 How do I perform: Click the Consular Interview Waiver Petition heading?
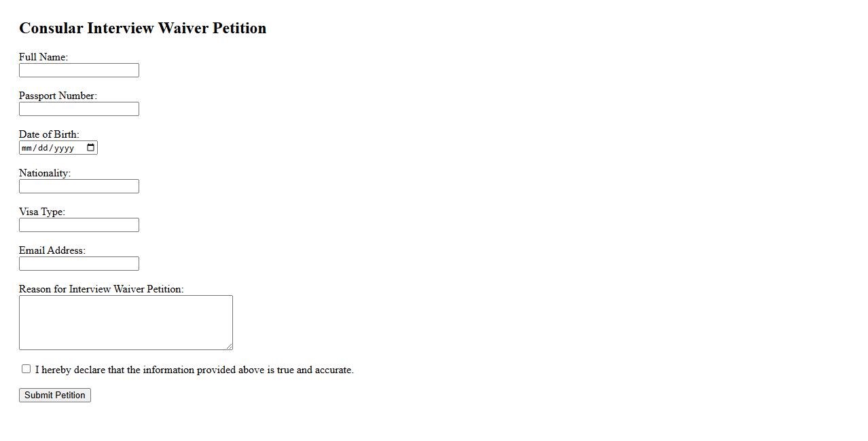point(143,28)
